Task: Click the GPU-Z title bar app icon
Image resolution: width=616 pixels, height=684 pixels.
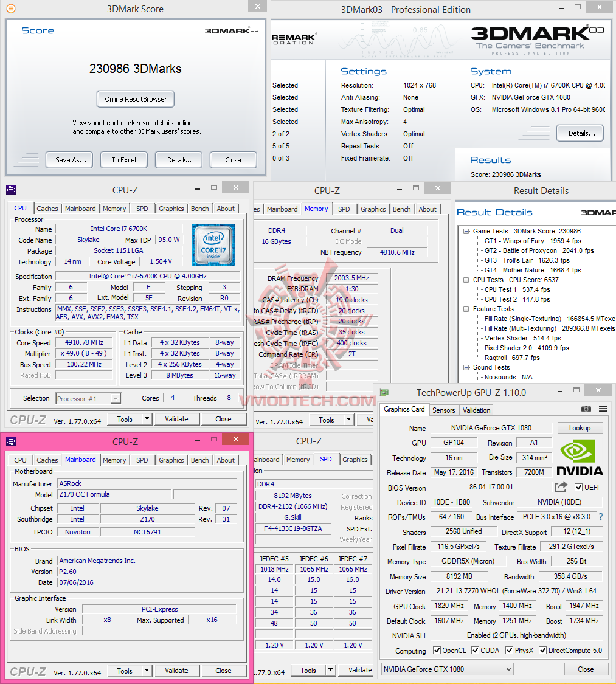Action: point(384,392)
